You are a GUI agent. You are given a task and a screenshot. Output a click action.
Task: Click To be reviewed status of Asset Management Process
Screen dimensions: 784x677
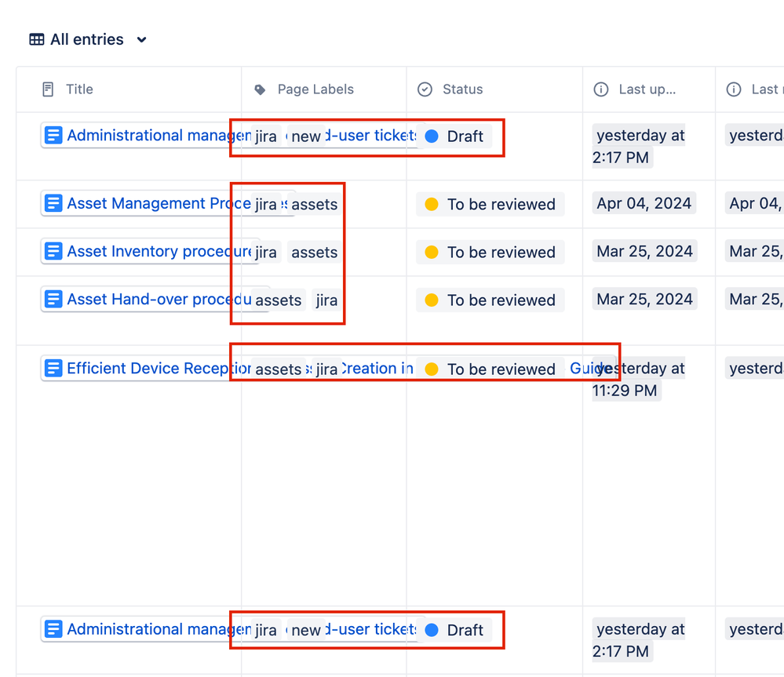coord(490,204)
